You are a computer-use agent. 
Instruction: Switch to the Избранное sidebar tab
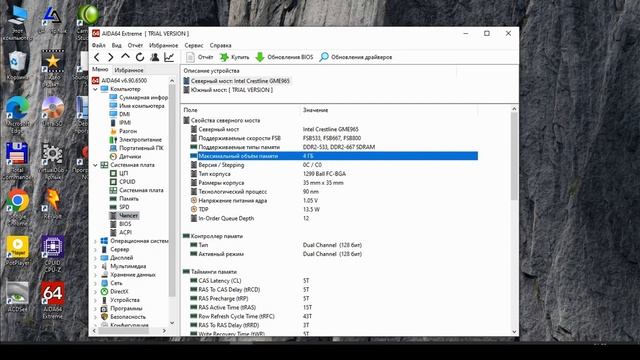[129, 70]
